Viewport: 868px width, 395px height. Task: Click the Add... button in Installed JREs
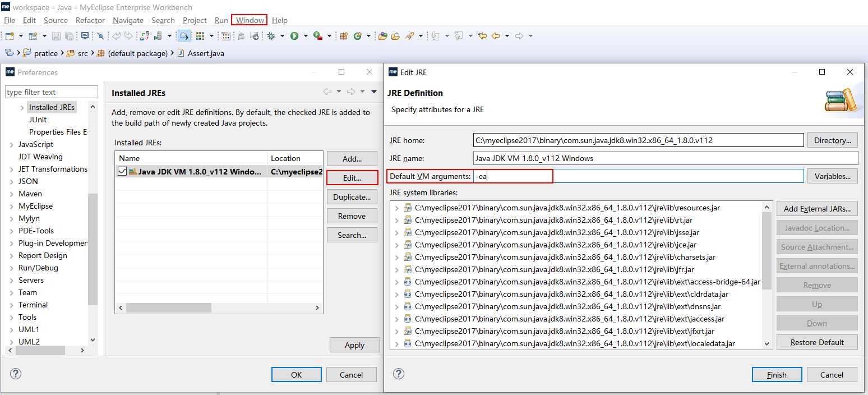(352, 159)
